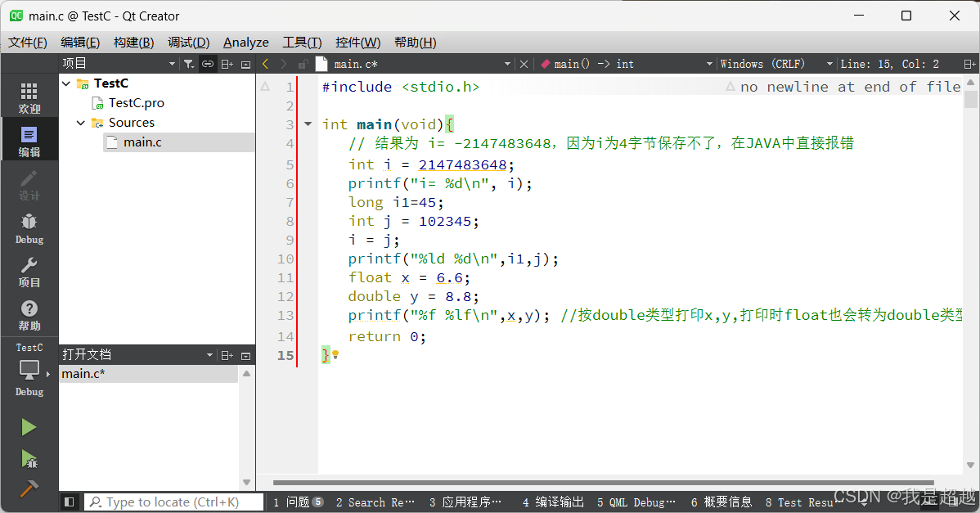Open the filter icon in the project panel
This screenshot has height=513, width=980.
188,63
